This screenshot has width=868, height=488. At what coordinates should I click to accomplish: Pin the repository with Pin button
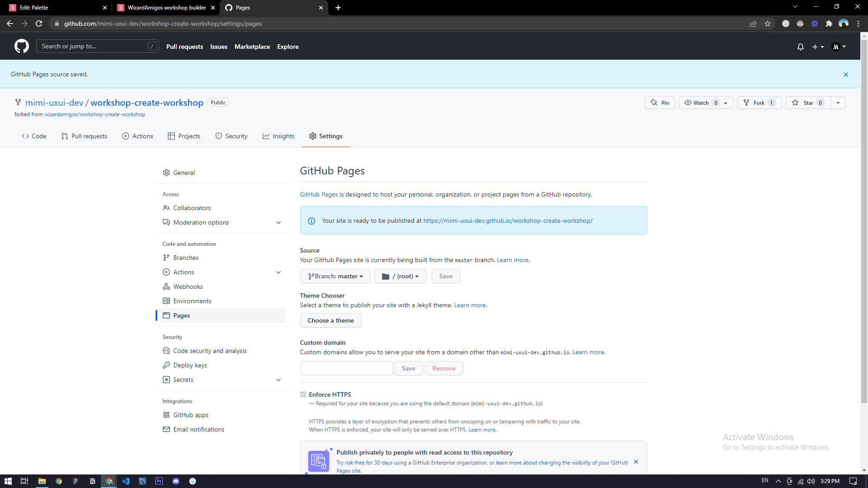pos(660,103)
